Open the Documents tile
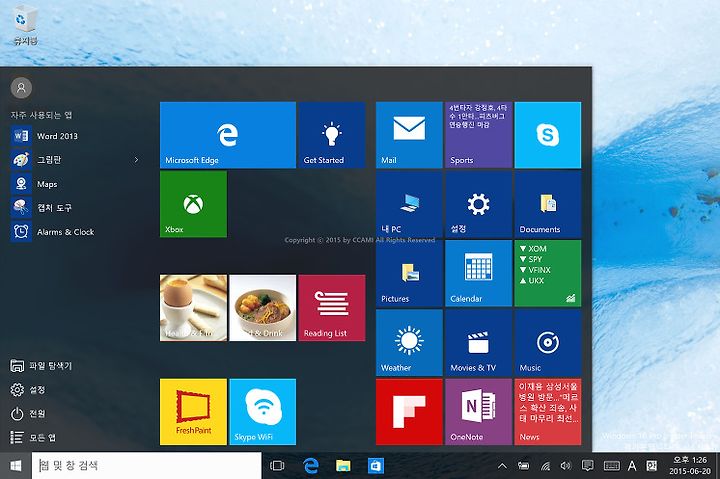Image resolution: width=720 pixels, height=479 pixels. point(548,204)
